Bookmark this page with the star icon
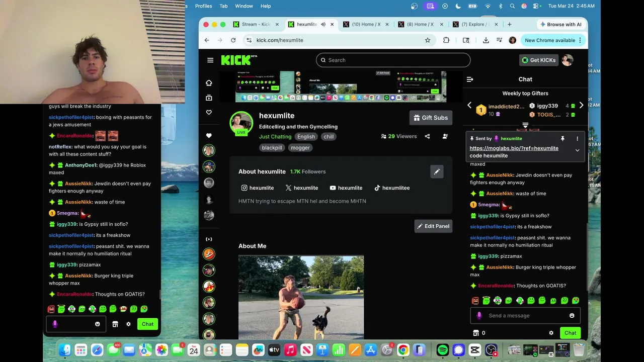This screenshot has height=362, width=644. (x=428, y=40)
